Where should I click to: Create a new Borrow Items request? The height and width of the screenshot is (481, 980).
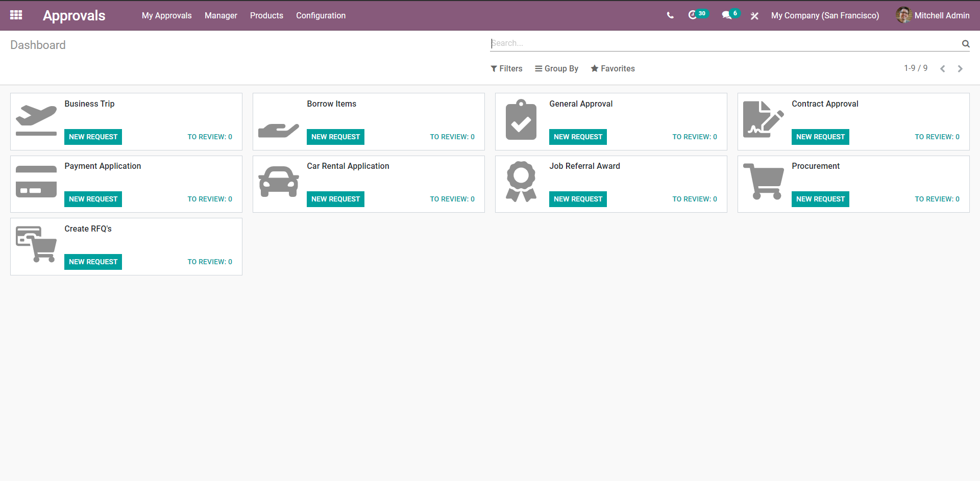click(x=335, y=137)
